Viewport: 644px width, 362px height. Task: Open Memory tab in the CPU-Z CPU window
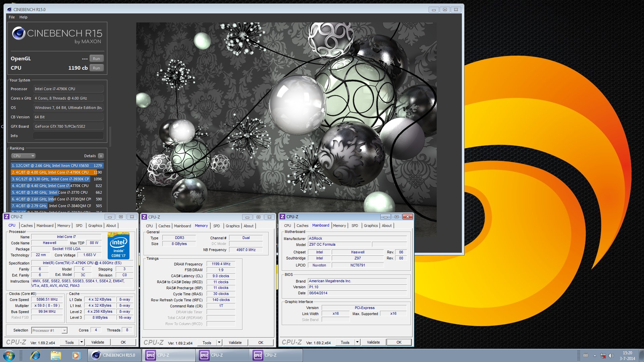(64, 226)
